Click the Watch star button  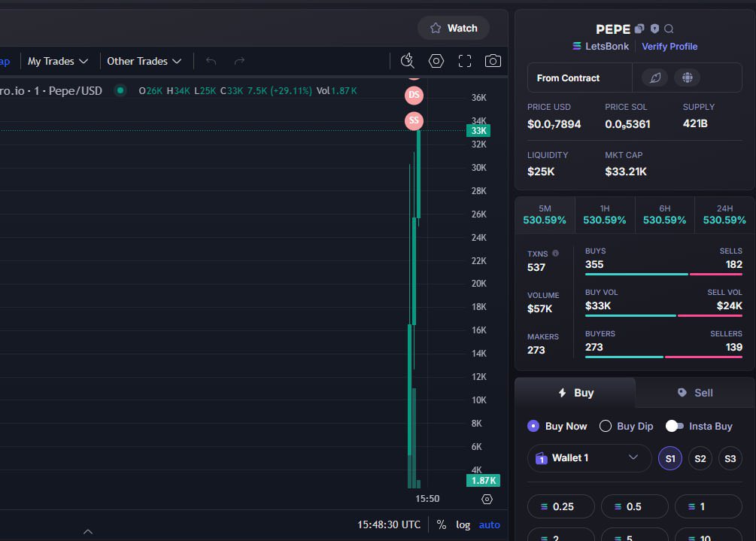(x=453, y=28)
